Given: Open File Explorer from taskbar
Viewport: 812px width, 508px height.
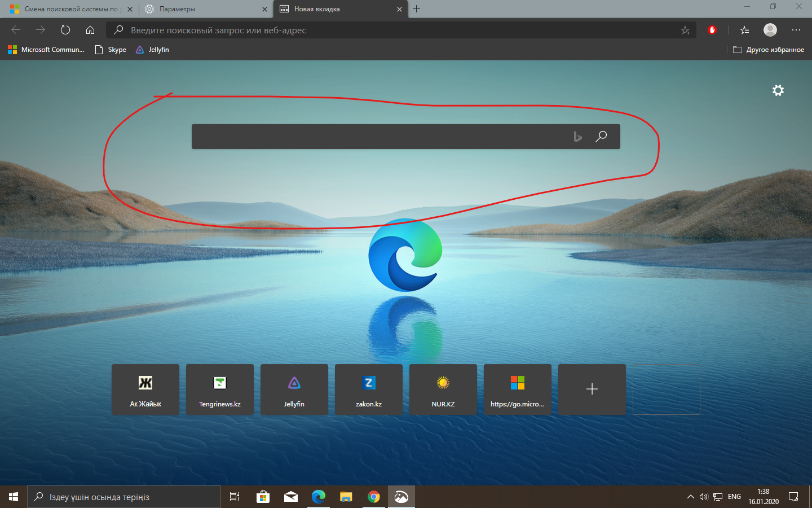Looking at the screenshot, I should point(346,497).
